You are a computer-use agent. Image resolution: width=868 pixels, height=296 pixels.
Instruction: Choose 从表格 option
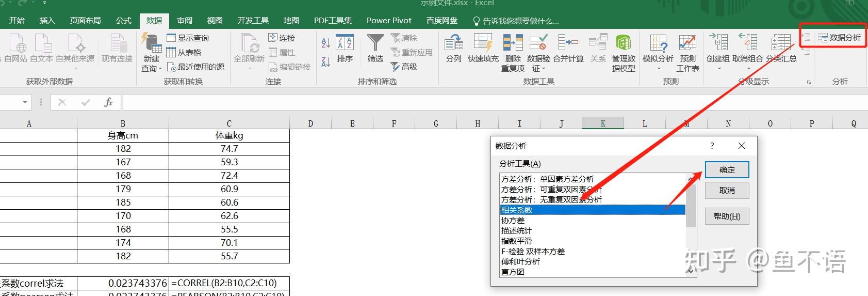pyautogui.click(x=184, y=52)
